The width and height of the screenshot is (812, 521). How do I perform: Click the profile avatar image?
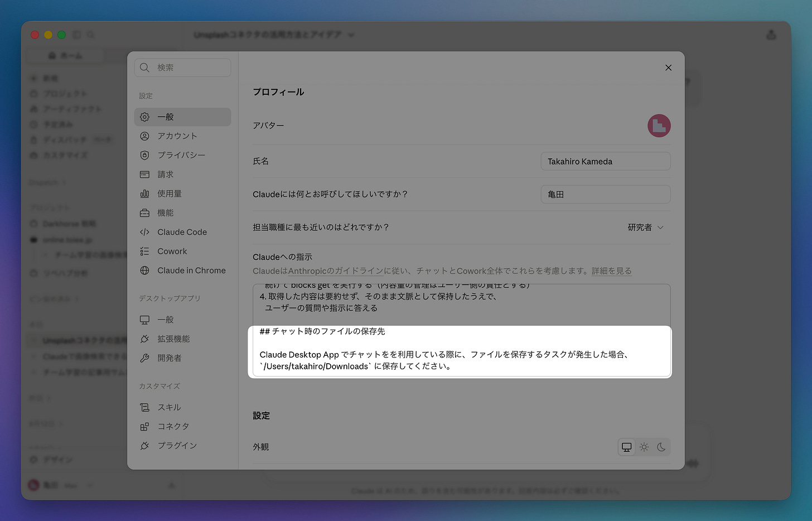(659, 126)
